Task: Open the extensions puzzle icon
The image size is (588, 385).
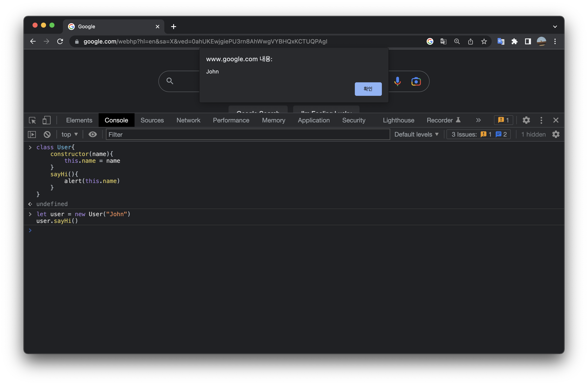Action: (514, 42)
